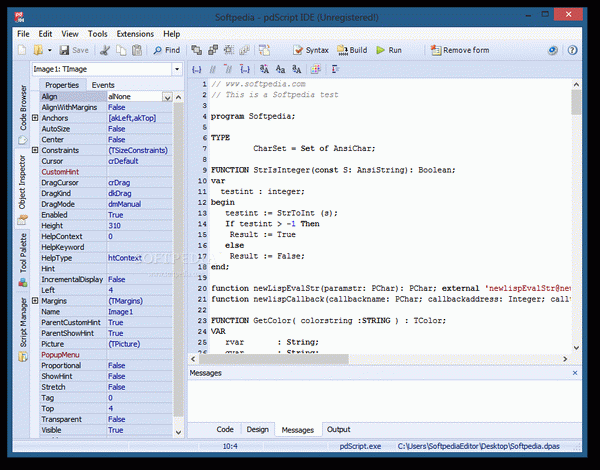This screenshot has height=470, width=600.
Task: Click the uppercase conversion icon
Action: point(264,69)
